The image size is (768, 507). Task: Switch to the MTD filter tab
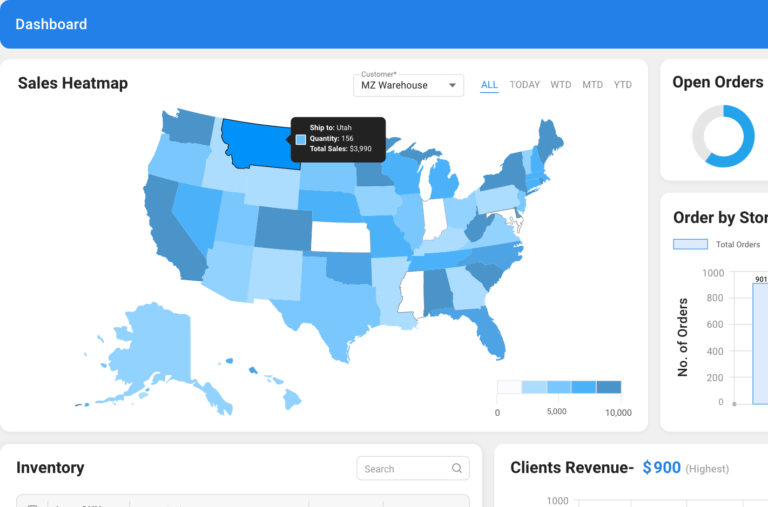point(592,85)
